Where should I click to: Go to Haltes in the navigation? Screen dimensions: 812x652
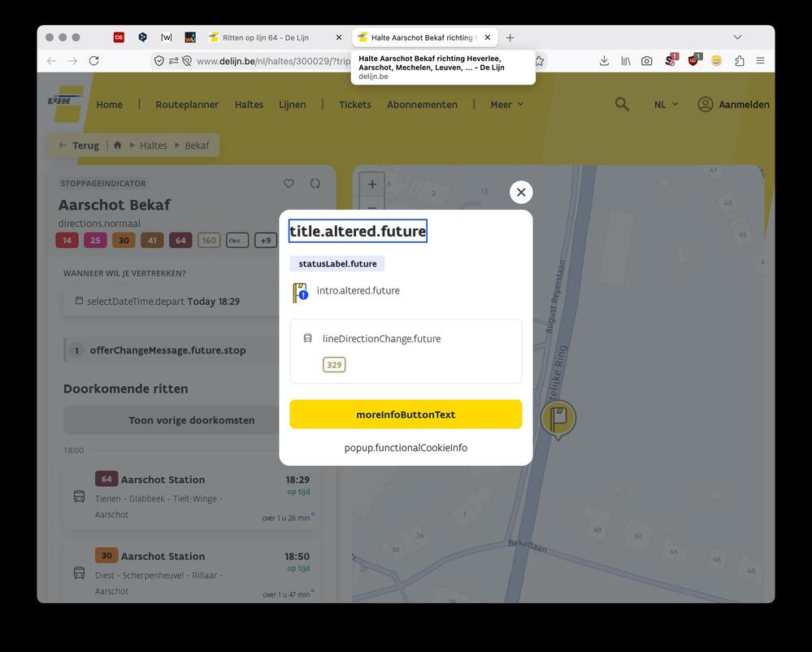tap(249, 105)
